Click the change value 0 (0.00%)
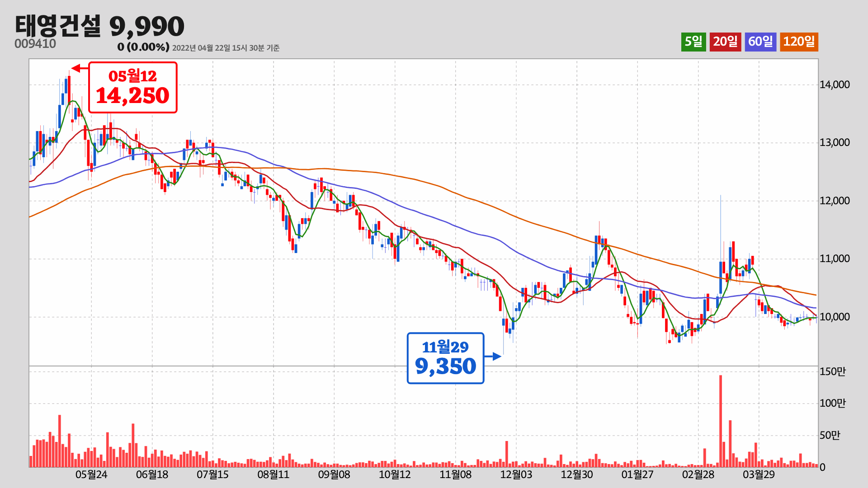This screenshot has height=488, width=868. (143, 47)
